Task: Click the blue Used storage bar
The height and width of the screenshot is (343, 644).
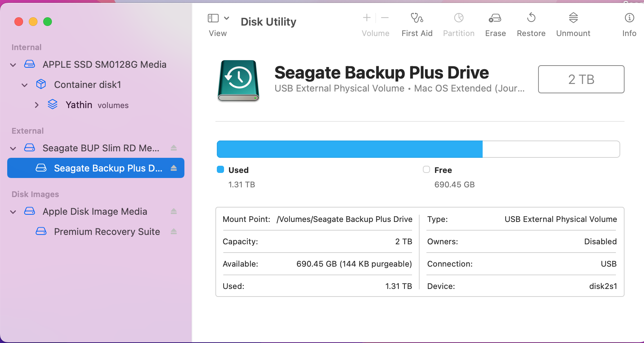Action: (x=349, y=149)
